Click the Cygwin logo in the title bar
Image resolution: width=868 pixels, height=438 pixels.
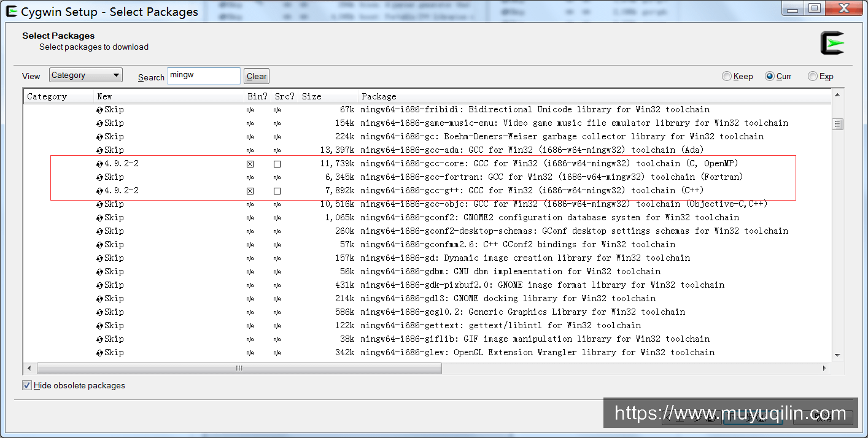click(12, 12)
